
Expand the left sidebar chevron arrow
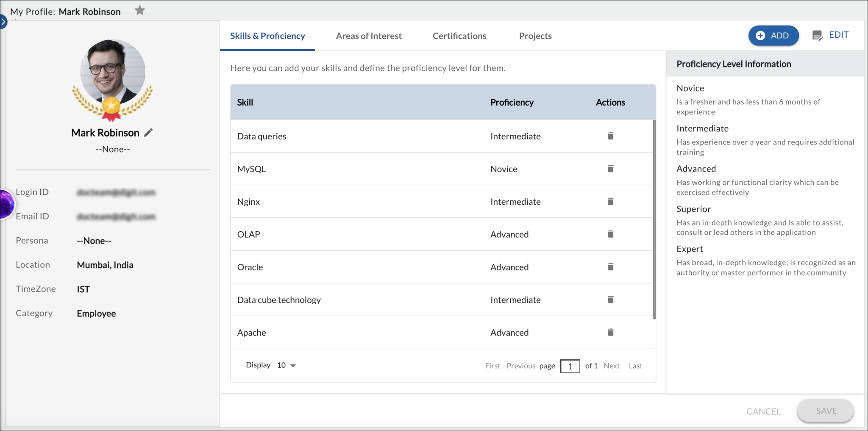[3, 21]
